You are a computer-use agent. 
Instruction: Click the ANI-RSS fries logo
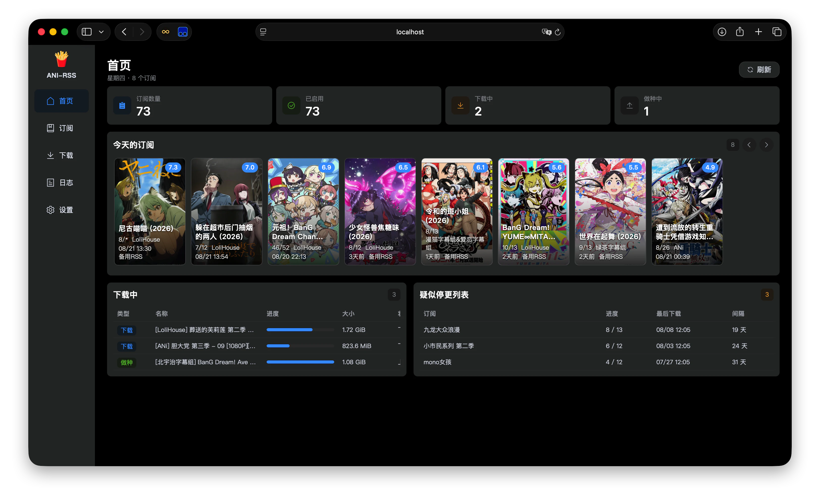61,59
